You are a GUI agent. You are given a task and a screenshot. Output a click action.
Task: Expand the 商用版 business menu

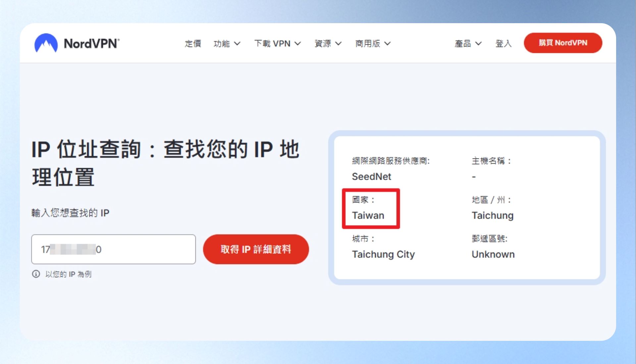pos(373,43)
